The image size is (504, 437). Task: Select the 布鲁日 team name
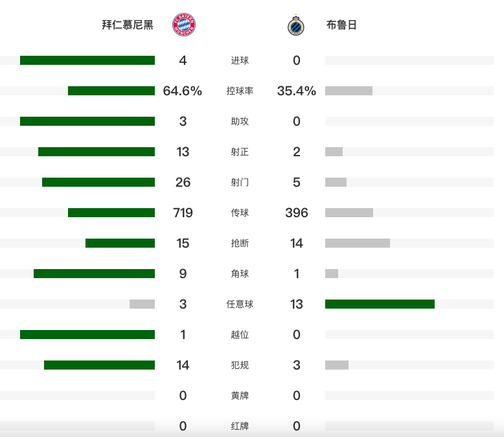tap(341, 25)
